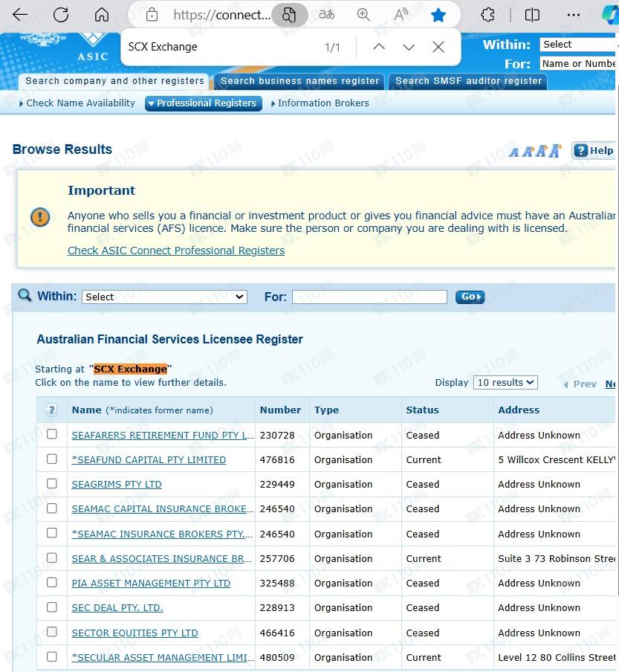
Task: Tick checkbox for SEAFUND CAPITAL PTY LIMITED
Action: click(x=52, y=459)
